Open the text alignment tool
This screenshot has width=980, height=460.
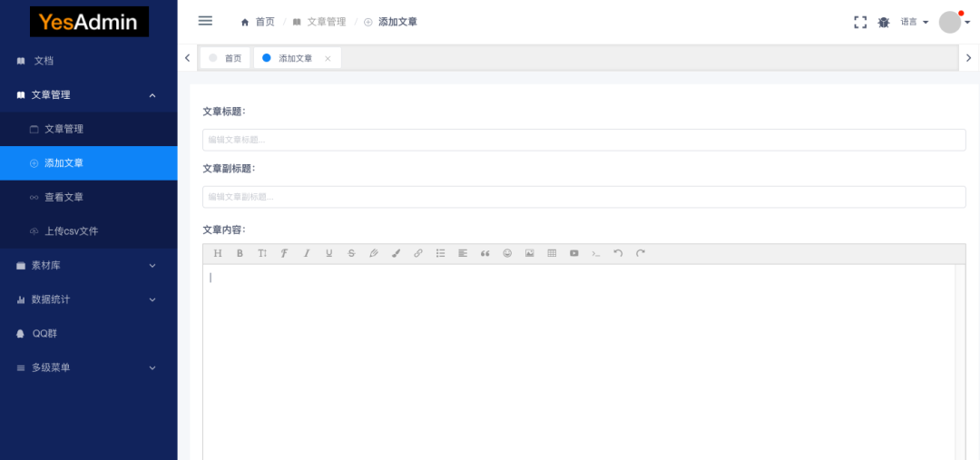tap(463, 253)
